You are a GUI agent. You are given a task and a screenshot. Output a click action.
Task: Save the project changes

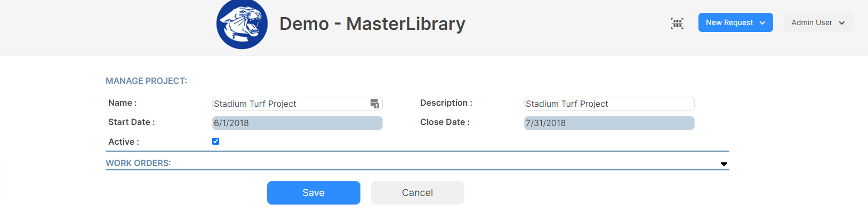314,193
